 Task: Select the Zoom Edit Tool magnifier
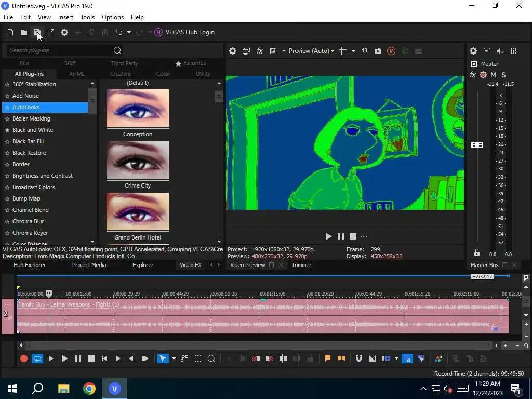(211, 358)
